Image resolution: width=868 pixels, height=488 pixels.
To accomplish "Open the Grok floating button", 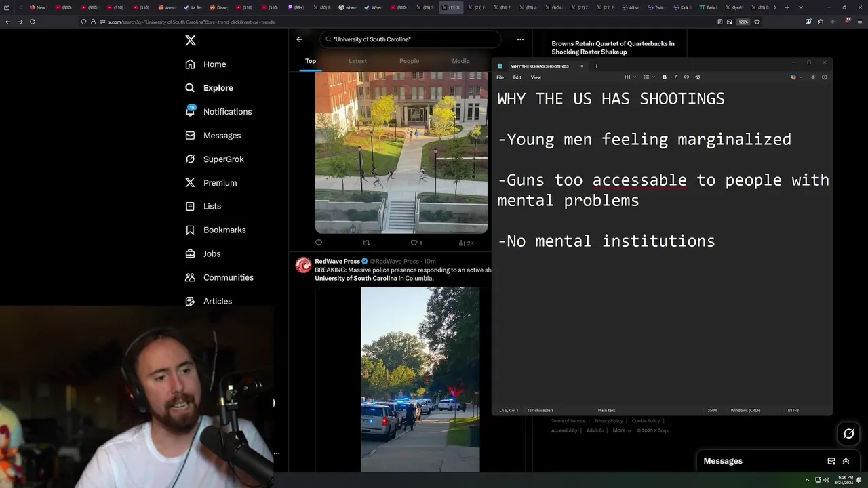I will pyautogui.click(x=848, y=434).
